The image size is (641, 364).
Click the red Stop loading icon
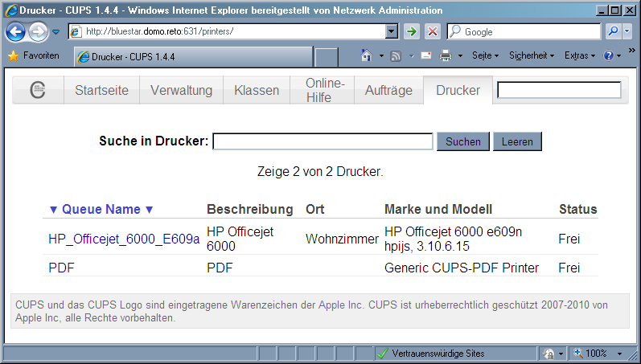[432, 31]
